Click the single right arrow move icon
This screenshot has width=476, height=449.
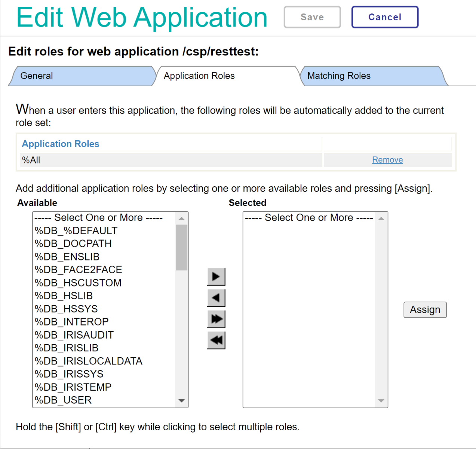click(216, 277)
